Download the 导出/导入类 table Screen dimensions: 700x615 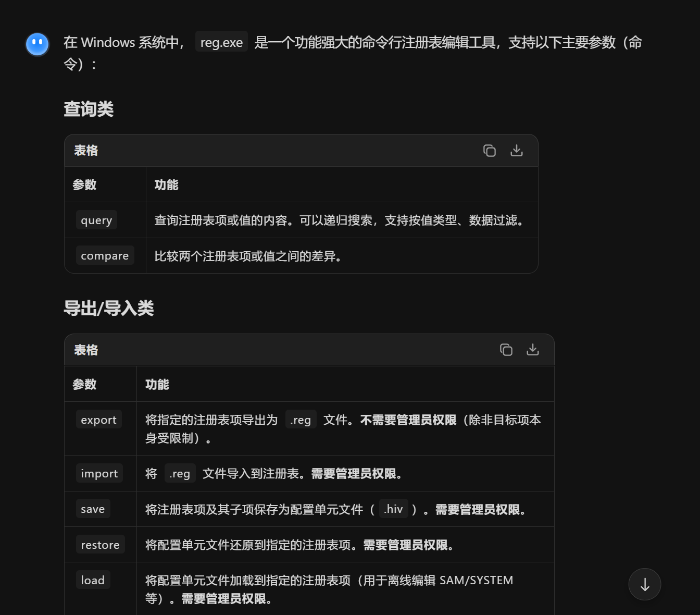(533, 350)
